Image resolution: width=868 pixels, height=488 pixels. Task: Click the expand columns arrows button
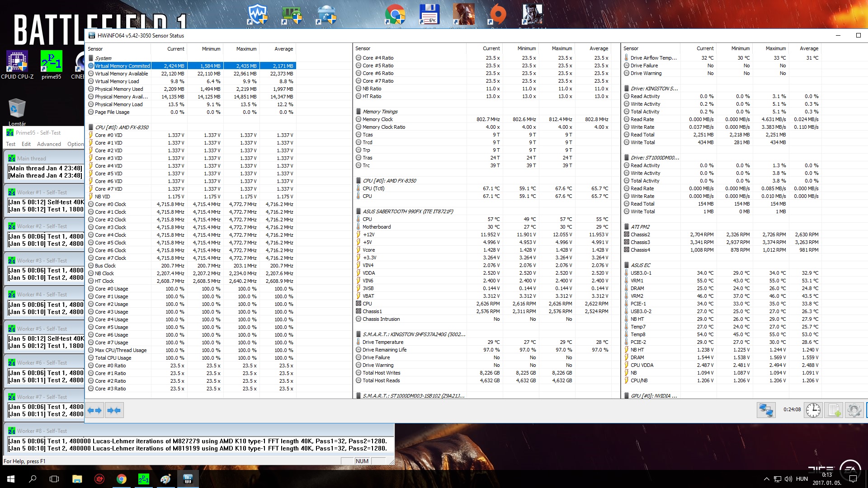(94, 410)
